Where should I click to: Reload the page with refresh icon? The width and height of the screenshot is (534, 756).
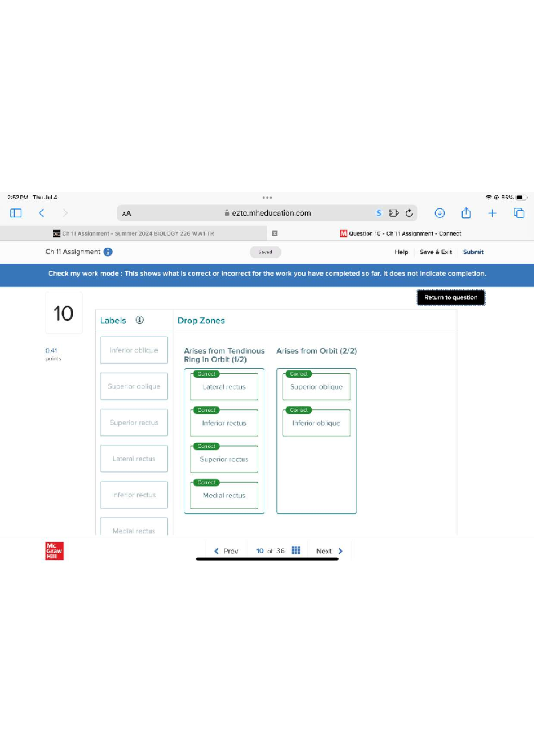tap(409, 213)
